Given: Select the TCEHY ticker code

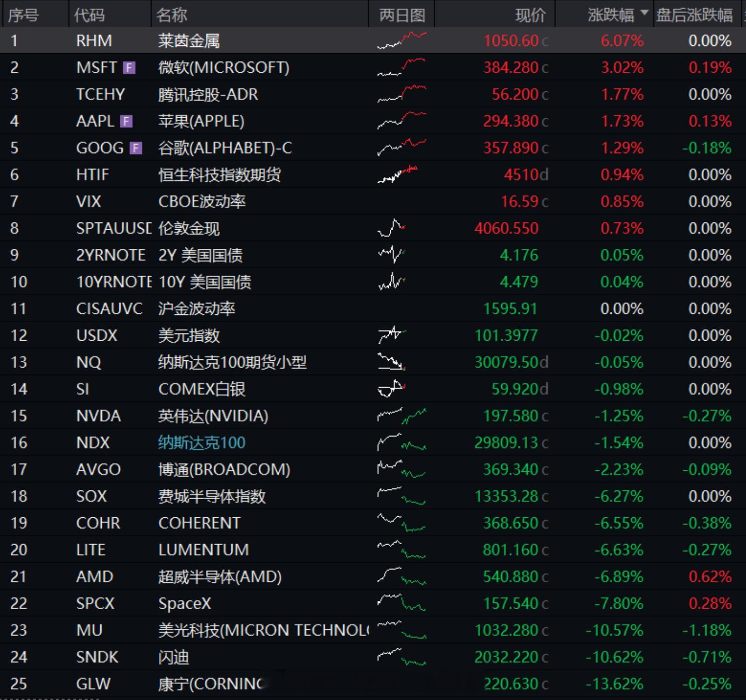Looking at the screenshot, I should pyautogui.click(x=101, y=94).
